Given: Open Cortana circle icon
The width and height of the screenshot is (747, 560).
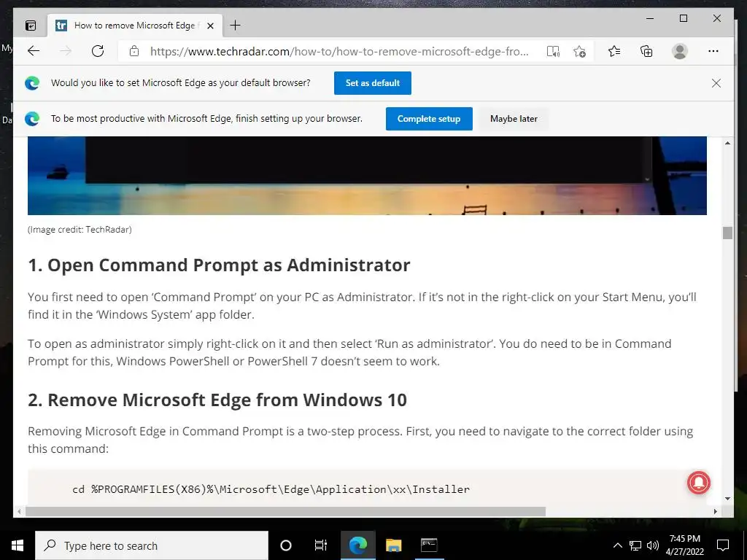Looking at the screenshot, I should [x=285, y=545].
